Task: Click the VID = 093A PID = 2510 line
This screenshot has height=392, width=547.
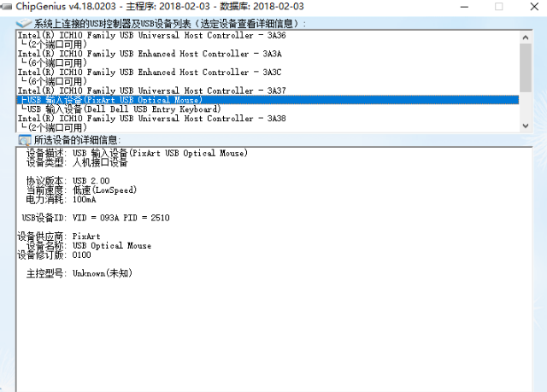Action: click(x=121, y=218)
